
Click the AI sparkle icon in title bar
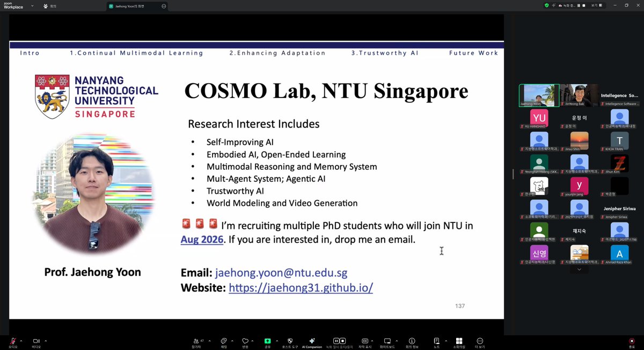pos(553,5)
